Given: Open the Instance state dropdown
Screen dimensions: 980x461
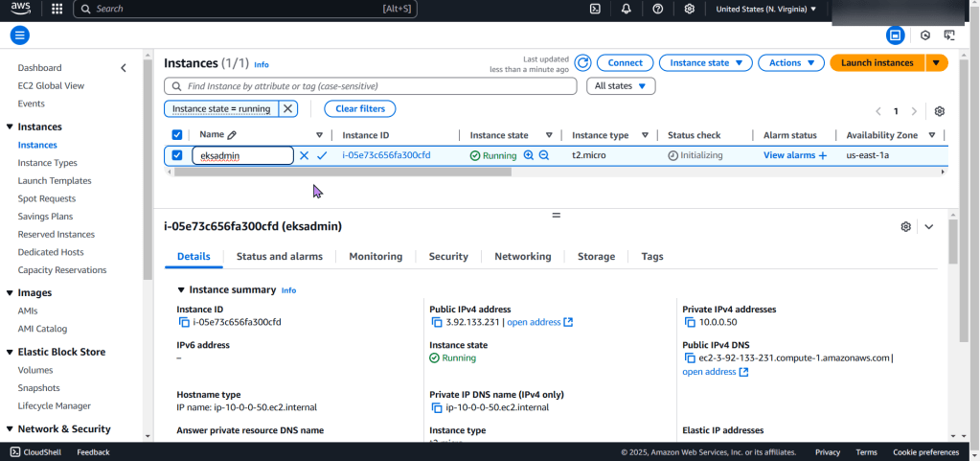Looking at the screenshot, I should [705, 63].
